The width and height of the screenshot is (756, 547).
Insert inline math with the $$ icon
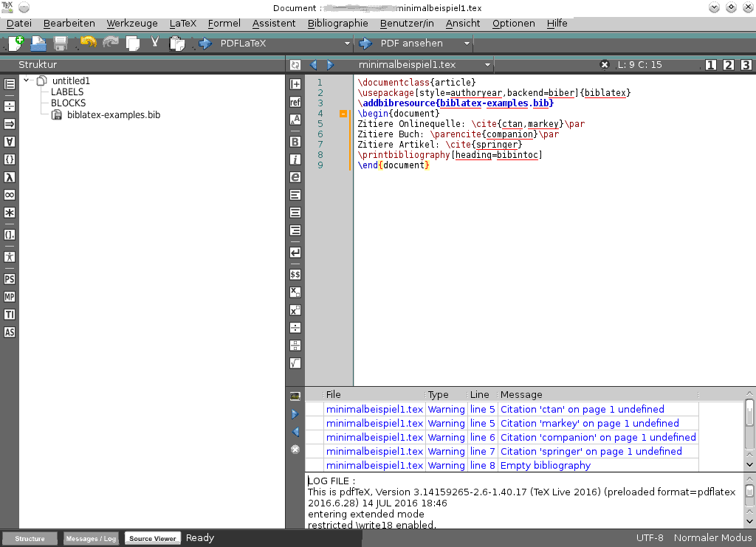tap(295, 275)
